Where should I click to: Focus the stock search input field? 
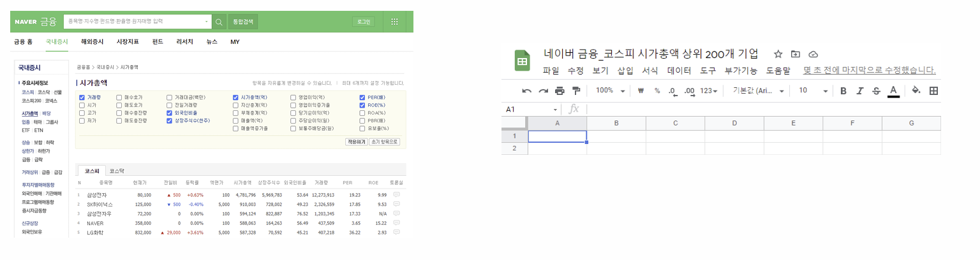[138, 22]
